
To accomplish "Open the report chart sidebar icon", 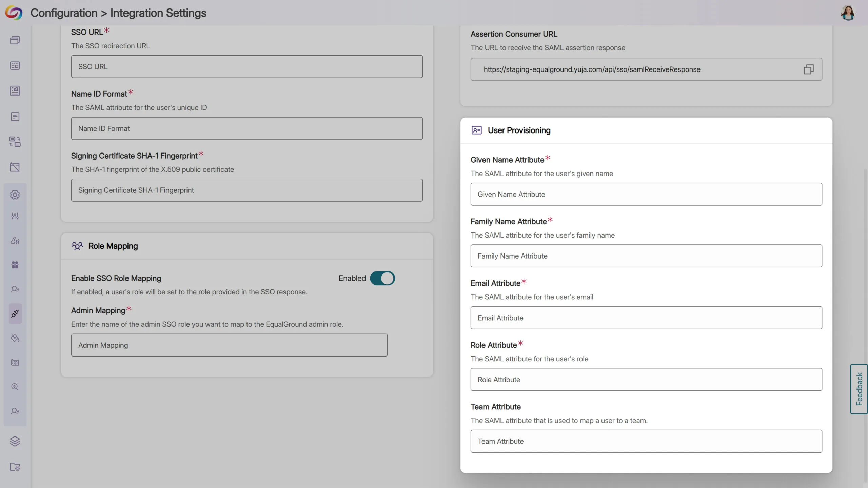I will tap(15, 91).
